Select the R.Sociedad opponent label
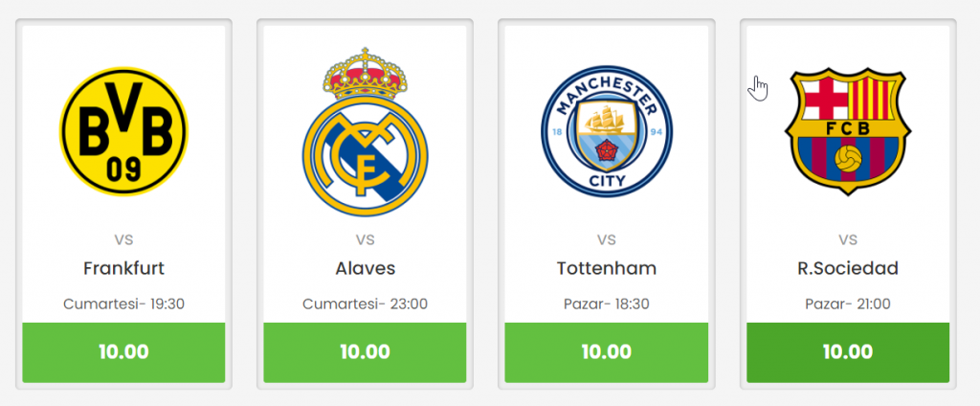Screen dimensions: 980x406 click(848, 268)
